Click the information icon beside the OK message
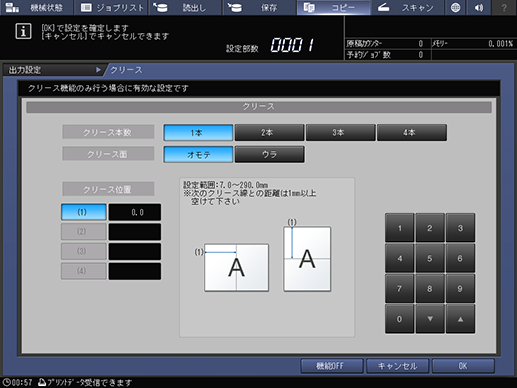Viewport: 517px width, 388px height. pos(23,31)
